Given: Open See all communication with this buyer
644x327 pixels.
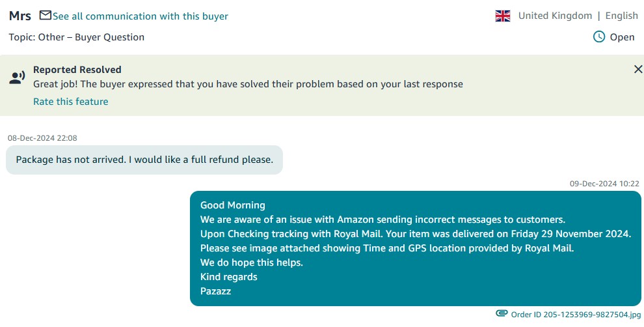Looking at the screenshot, I should coord(140,16).
